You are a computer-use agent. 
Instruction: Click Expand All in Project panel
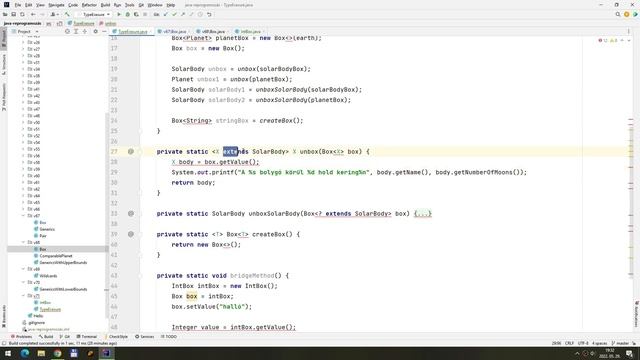pyautogui.click(x=76, y=31)
